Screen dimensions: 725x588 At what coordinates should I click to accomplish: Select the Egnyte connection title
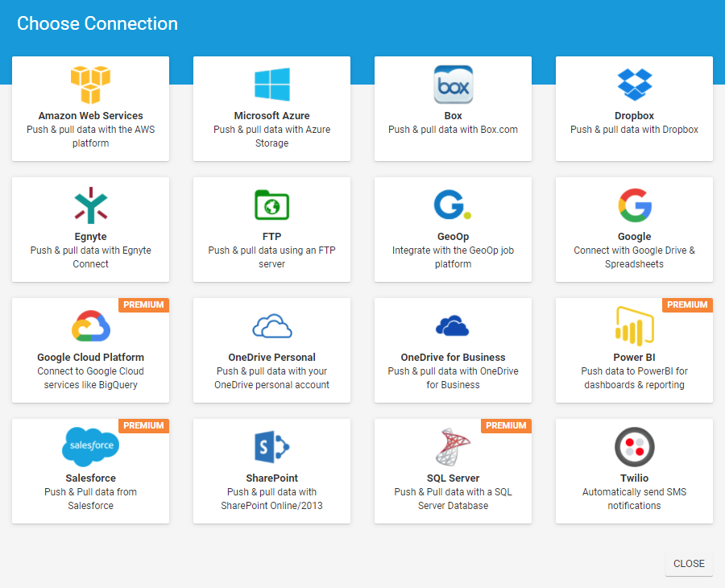pyautogui.click(x=90, y=237)
